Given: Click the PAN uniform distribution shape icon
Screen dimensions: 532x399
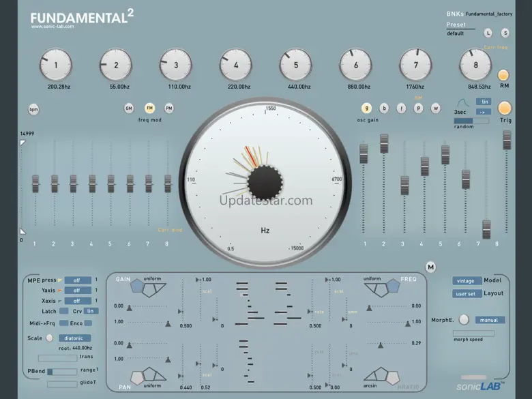Looking at the screenshot, I should point(148,376).
